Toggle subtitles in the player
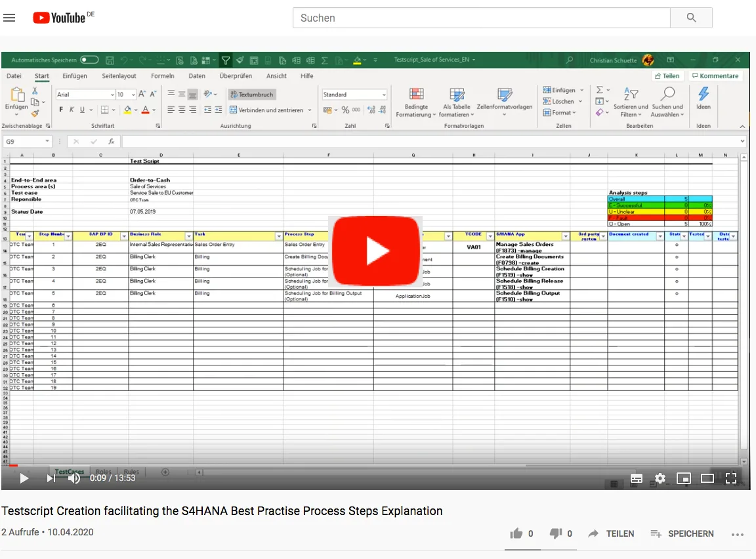The width and height of the screenshot is (756, 559). click(x=637, y=478)
